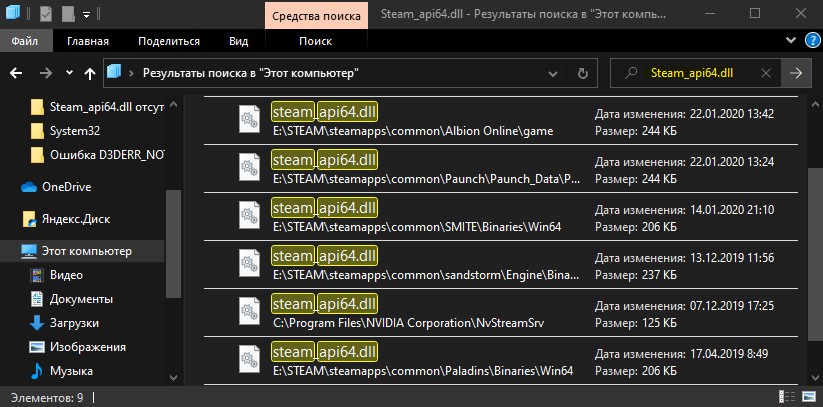The width and height of the screenshot is (823, 407).
Task: Click the Документы page icon
Action: click(37, 299)
